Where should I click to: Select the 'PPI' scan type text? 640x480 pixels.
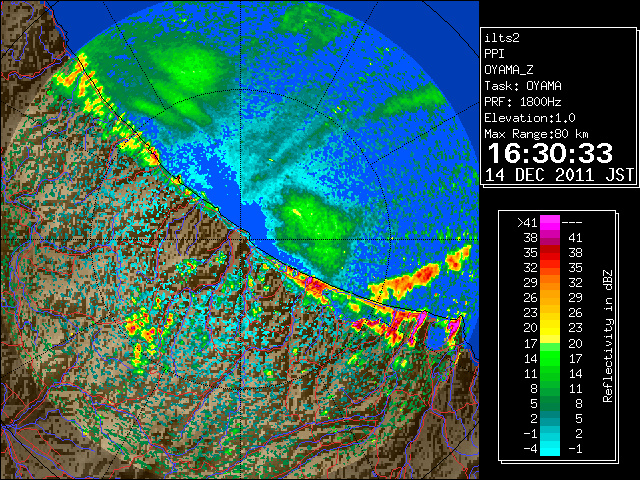pos(494,54)
